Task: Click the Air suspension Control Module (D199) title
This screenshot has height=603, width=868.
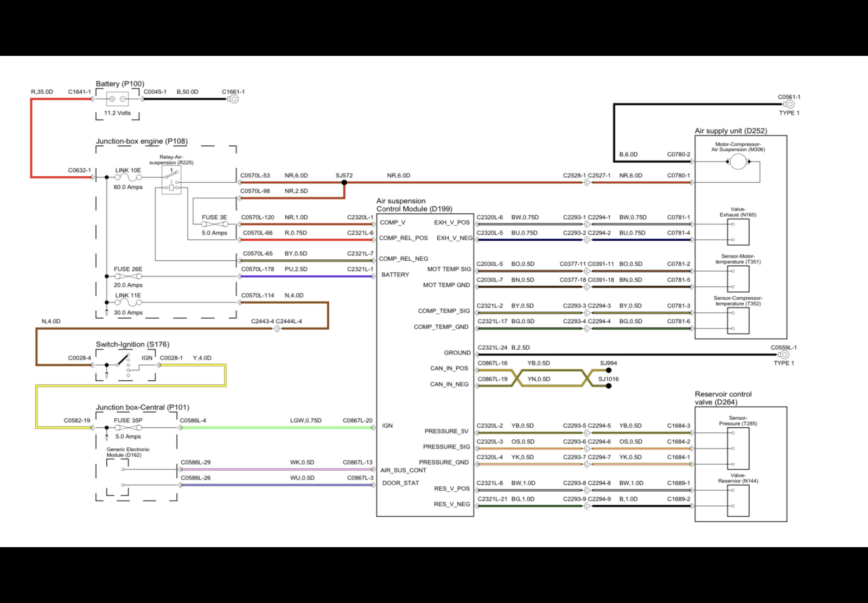Action: point(414,205)
